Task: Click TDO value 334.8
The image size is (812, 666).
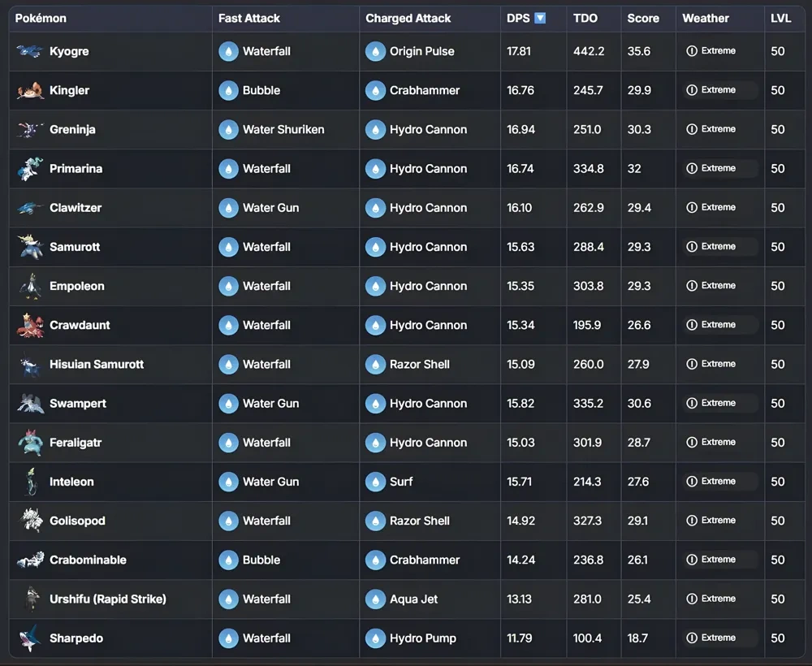Action: pyautogui.click(x=588, y=169)
